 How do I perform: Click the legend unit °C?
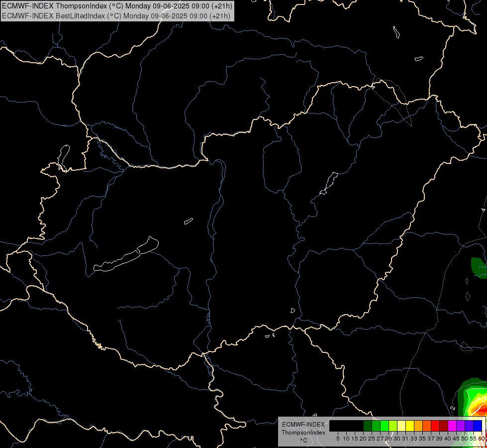tap(303, 441)
